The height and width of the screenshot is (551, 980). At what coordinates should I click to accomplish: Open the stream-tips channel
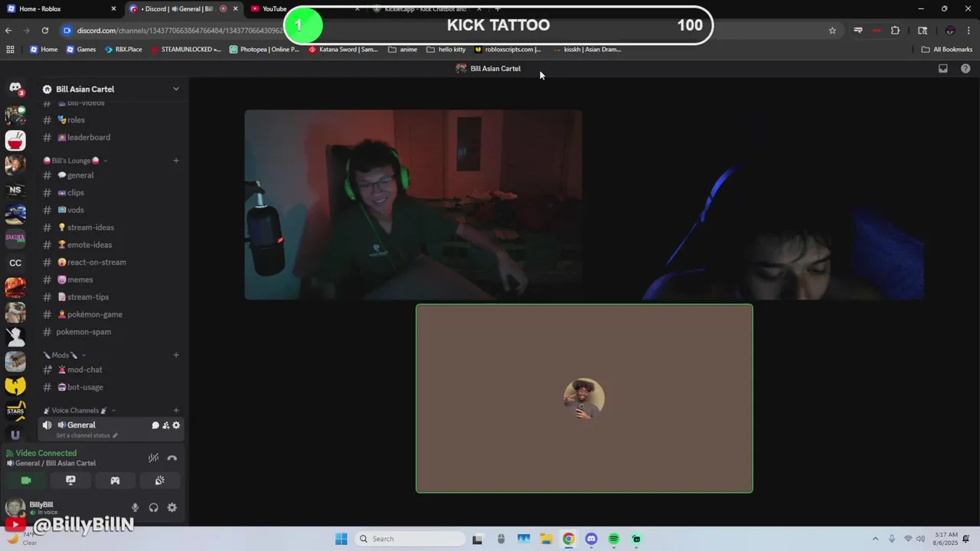111,297
